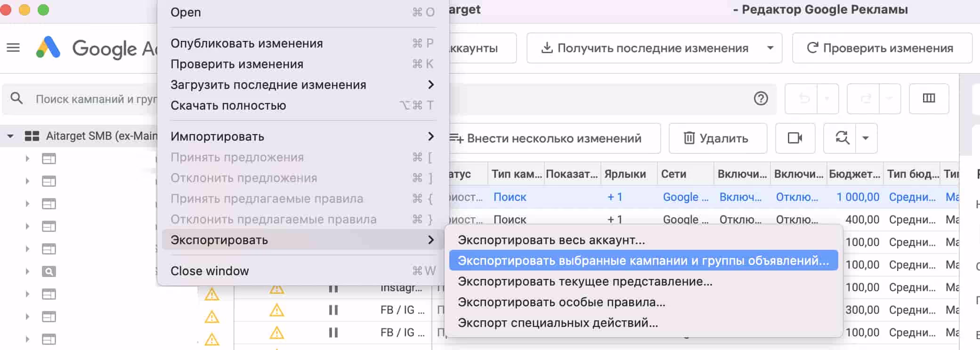Screen dimensions: 980x350
Task: Select Экспорт специальных действий…
Action: (x=643, y=323)
